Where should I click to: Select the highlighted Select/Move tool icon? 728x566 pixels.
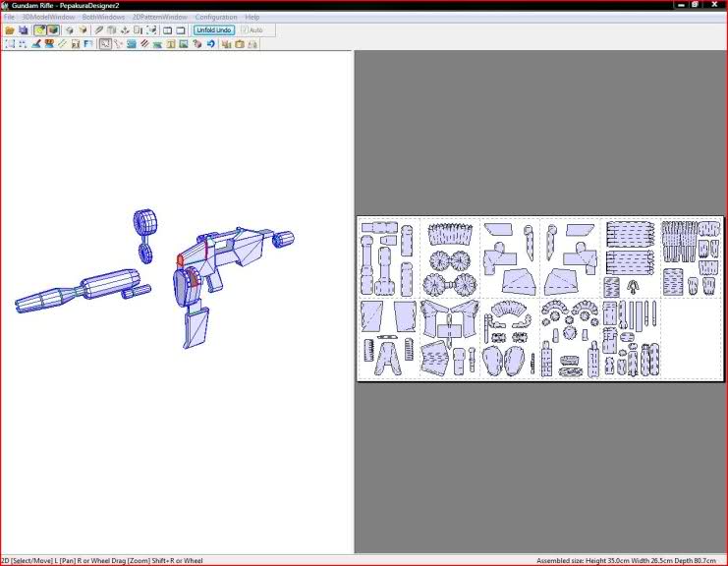coord(105,44)
